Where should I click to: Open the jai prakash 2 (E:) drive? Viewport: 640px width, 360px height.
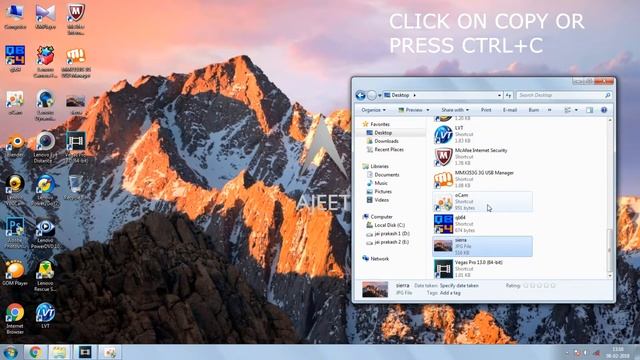click(x=392, y=242)
